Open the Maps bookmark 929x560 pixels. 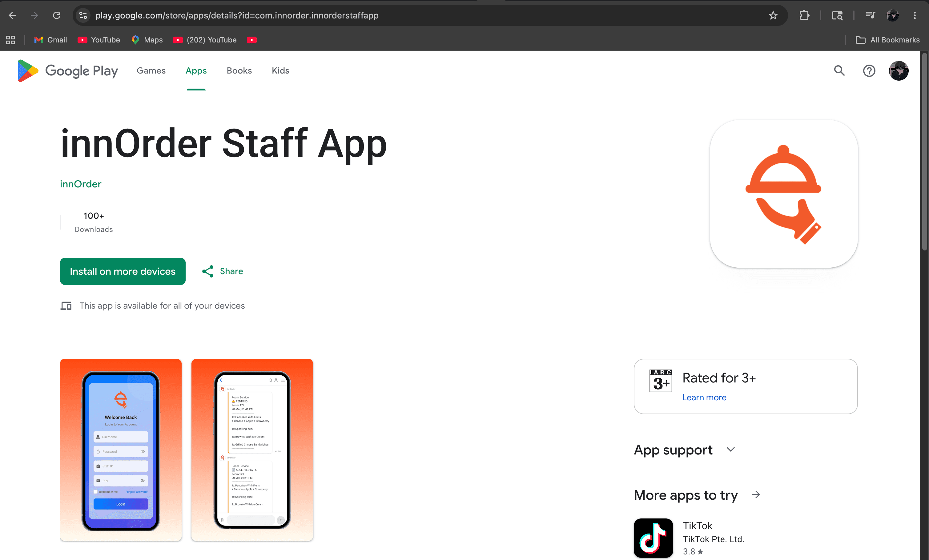click(x=147, y=40)
